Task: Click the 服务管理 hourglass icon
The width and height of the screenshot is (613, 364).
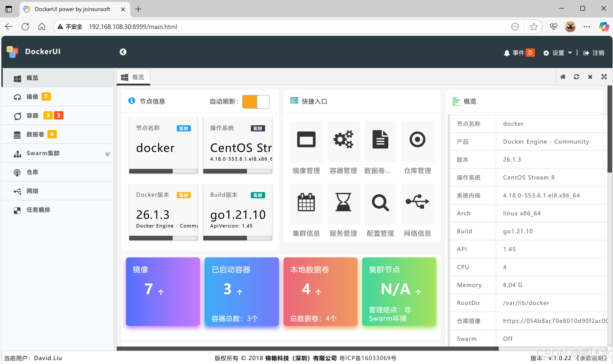Action: coord(343,203)
